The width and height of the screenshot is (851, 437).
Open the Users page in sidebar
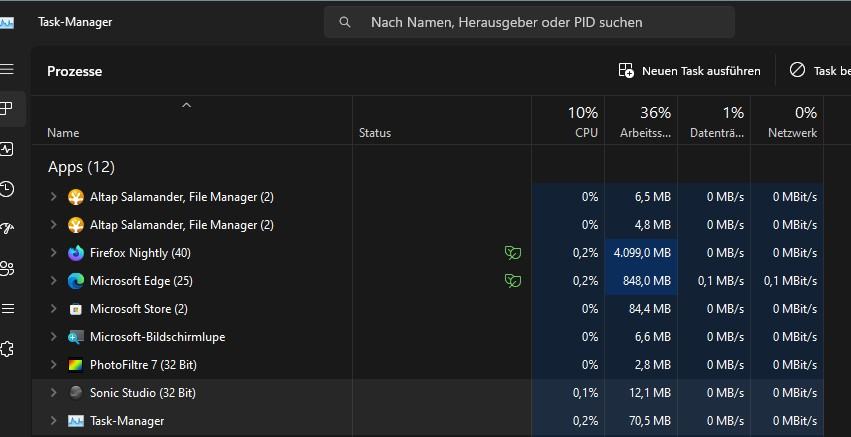[x=7, y=268]
